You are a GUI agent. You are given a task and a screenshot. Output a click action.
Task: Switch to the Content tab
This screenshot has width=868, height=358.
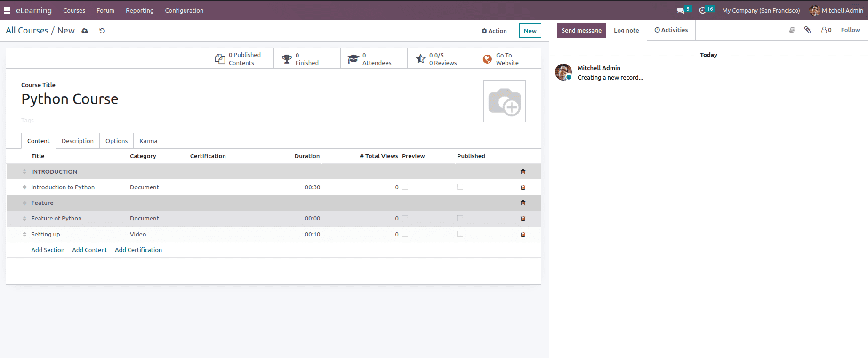[x=39, y=141]
